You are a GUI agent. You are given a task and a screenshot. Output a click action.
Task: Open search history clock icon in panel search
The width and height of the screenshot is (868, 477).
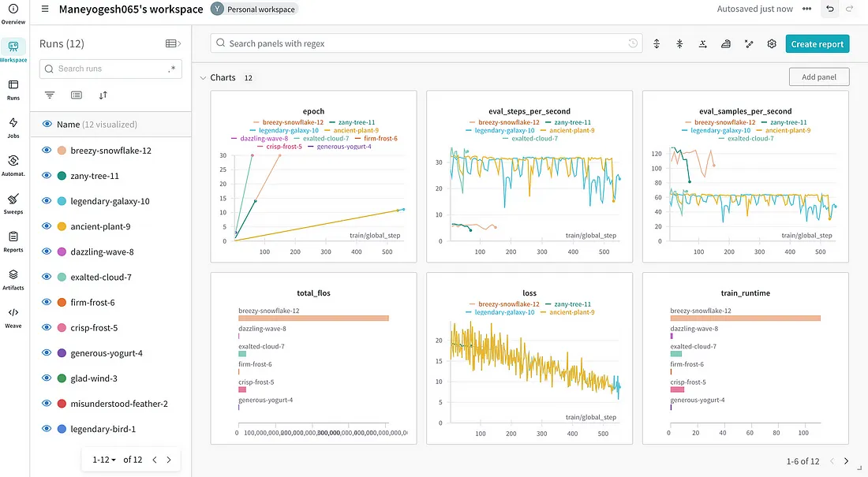coord(633,43)
